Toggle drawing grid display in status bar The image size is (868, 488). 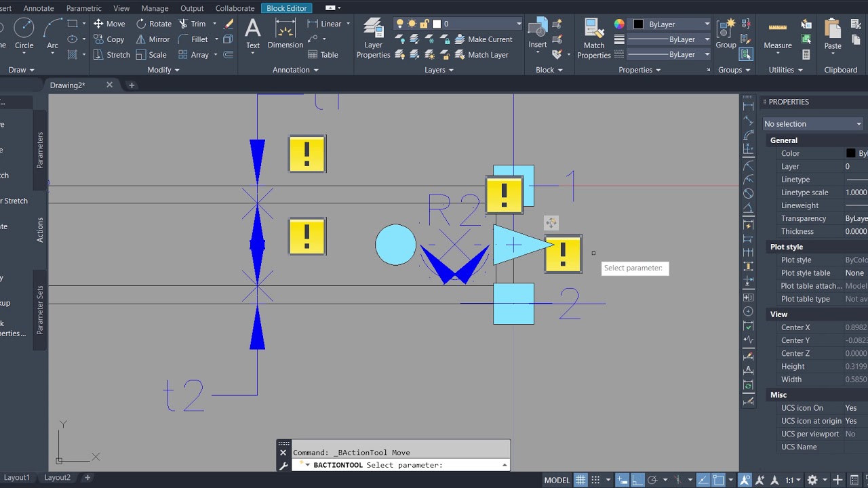pos(580,480)
